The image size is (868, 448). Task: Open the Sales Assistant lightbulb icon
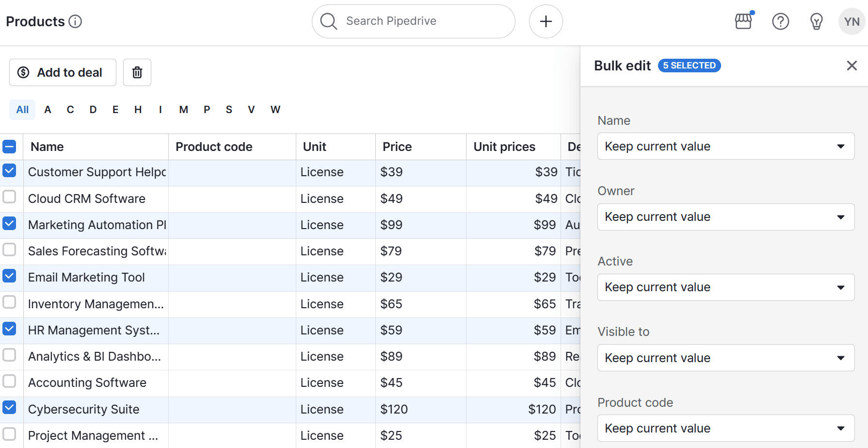pos(817,21)
